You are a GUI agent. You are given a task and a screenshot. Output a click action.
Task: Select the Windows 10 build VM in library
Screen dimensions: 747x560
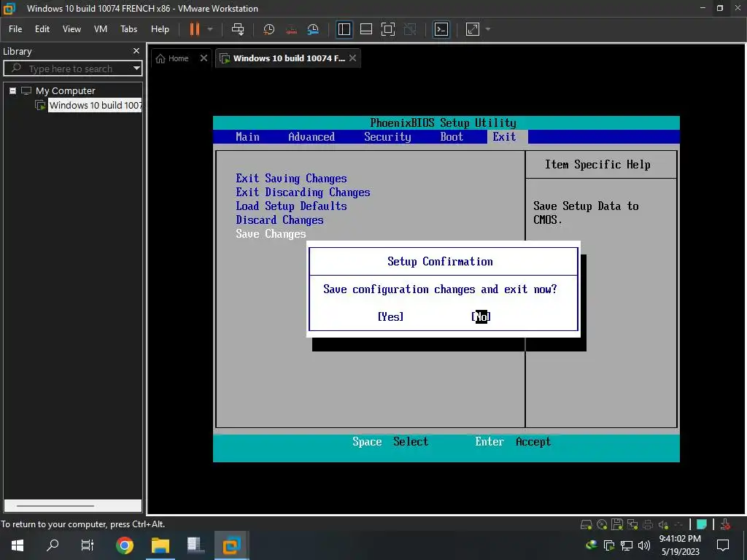pyautogui.click(x=95, y=105)
